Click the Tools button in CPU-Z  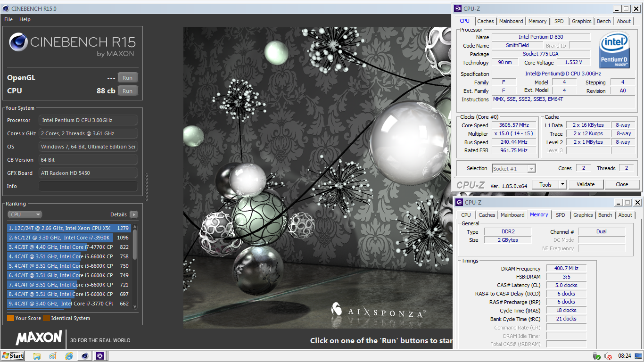(x=545, y=184)
